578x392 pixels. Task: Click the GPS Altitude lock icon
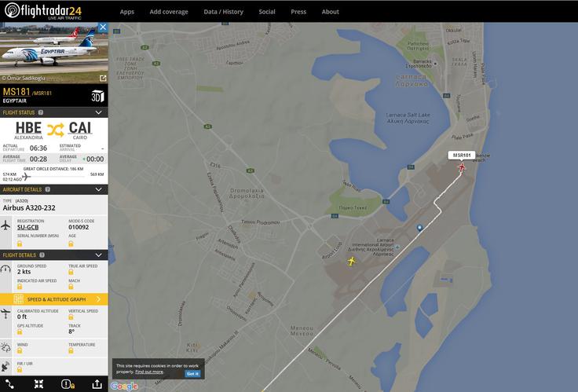(20, 332)
